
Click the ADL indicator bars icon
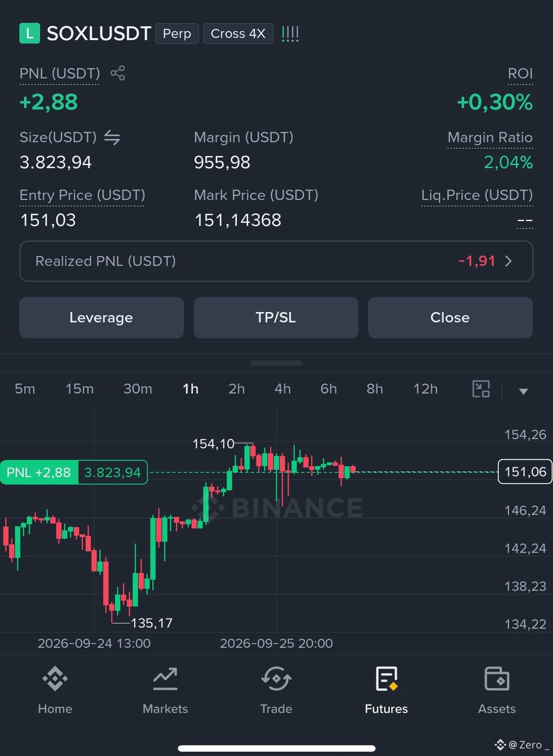pyautogui.click(x=290, y=34)
